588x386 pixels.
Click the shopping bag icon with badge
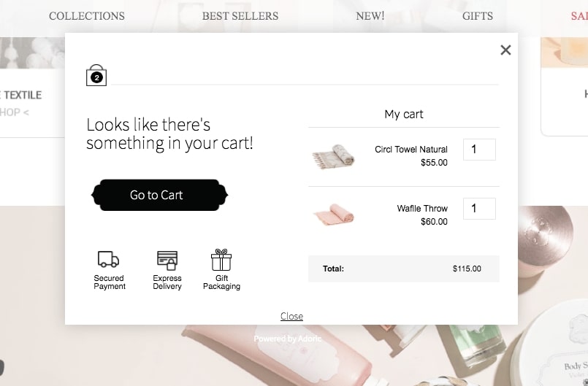pos(96,75)
